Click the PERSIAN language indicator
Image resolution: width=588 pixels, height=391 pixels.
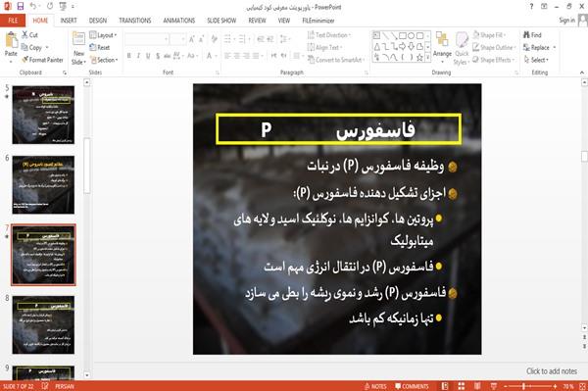[64, 386]
